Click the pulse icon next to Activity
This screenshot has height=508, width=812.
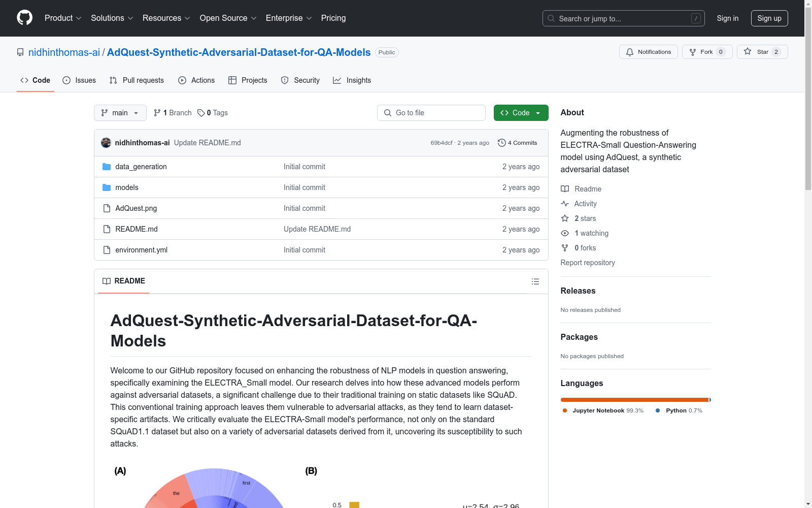565,204
